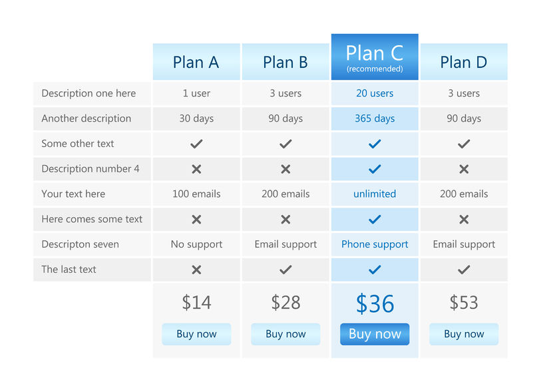Choose the Plan D column header
Image resolution: width=541 pixels, height=392 pixels.
pyautogui.click(x=464, y=62)
